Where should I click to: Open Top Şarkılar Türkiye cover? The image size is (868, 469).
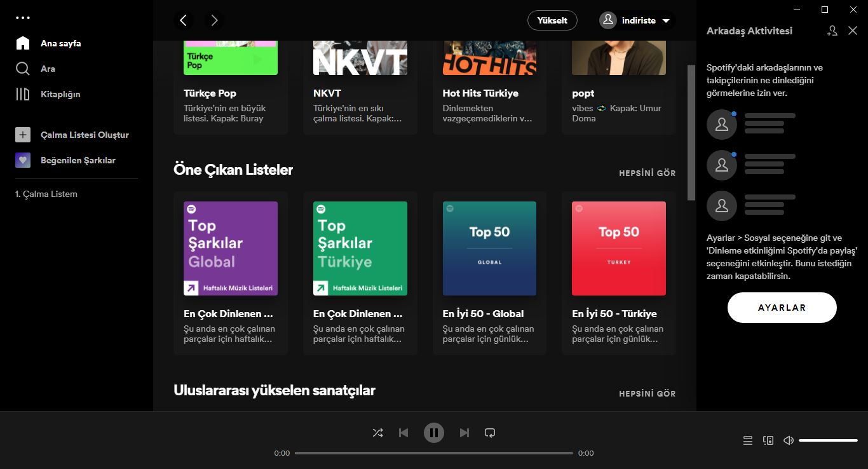pyautogui.click(x=360, y=248)
